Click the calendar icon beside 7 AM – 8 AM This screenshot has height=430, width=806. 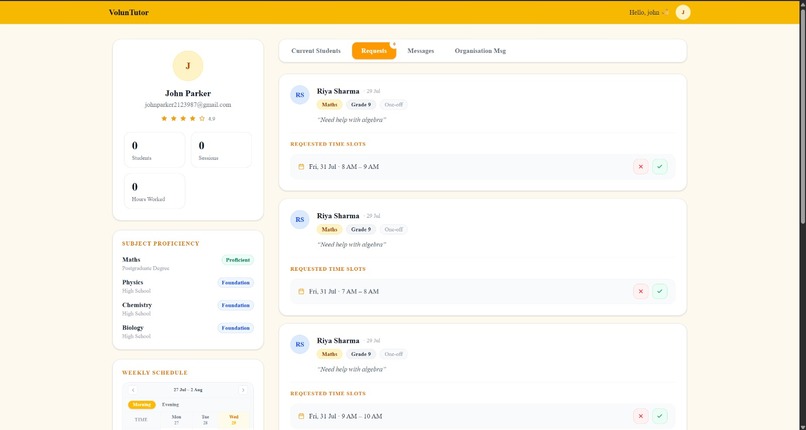pos(301,291)
